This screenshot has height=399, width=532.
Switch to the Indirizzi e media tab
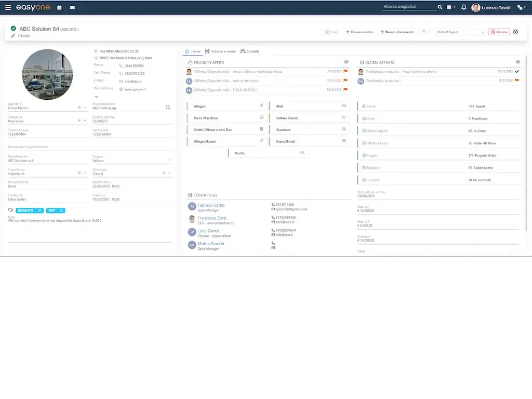tap(220, 51)
